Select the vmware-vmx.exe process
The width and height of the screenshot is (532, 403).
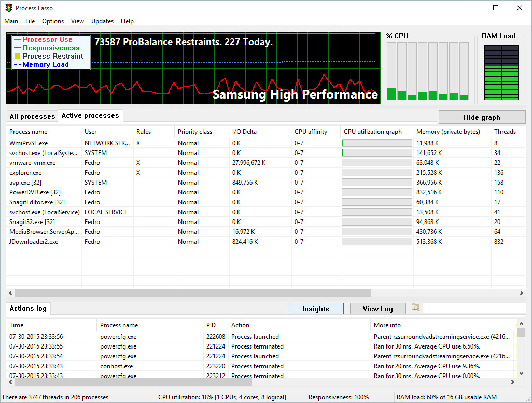click(265, 163)
